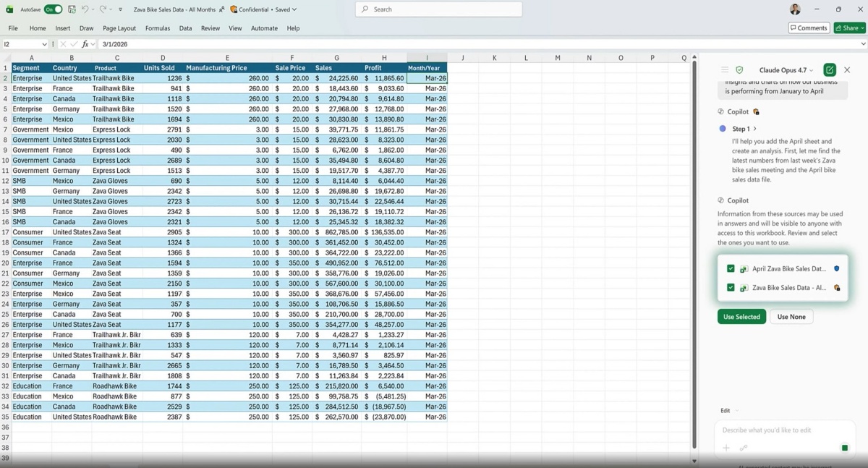Expand the Step 1 chevron
Image resolution: width=868 pixels, height=468 pixels.
[755, 129]
